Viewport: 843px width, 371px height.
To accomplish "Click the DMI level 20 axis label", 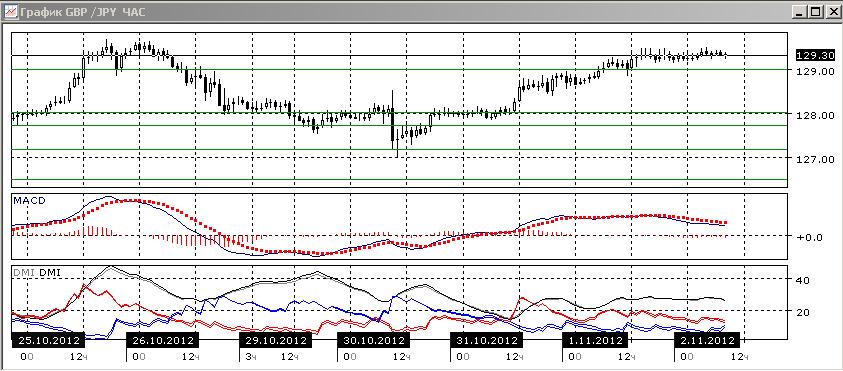I will tap(802, 312).
